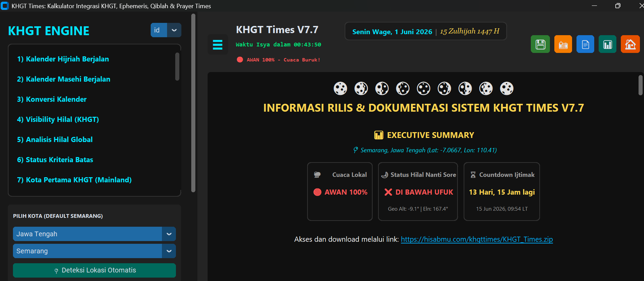Click the striped red circle beside AWAN 100% card value

317,192
